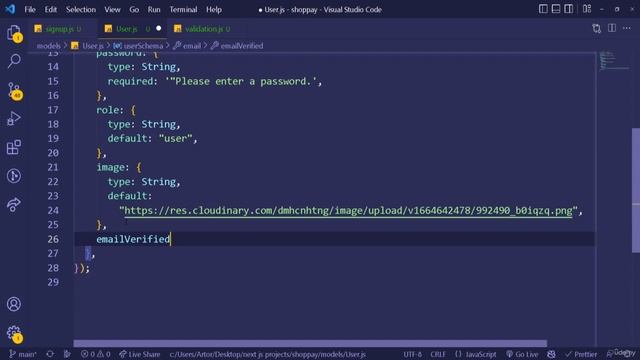Click line number 26 in gutter
The height and width of the screenshot is (360, 640).
[53, 239]
